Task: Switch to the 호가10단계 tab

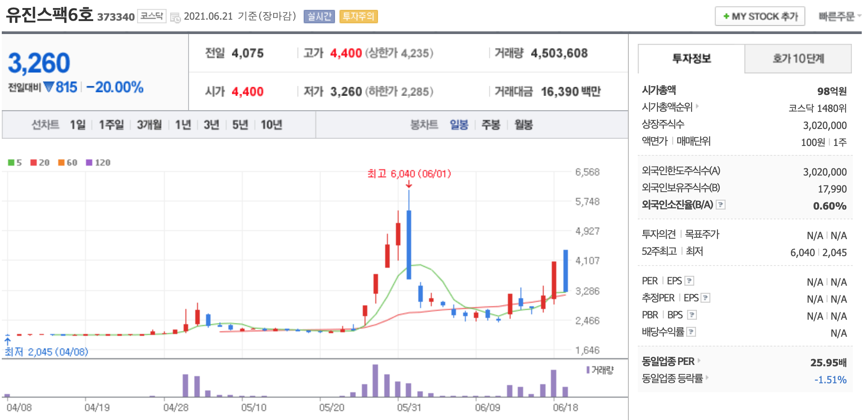Action: (x=798, y=59)
